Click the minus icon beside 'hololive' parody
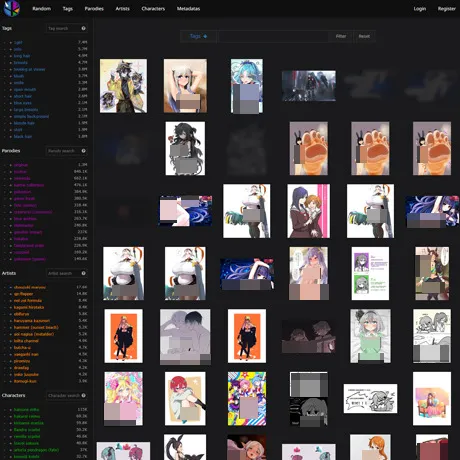 [5, 239]
